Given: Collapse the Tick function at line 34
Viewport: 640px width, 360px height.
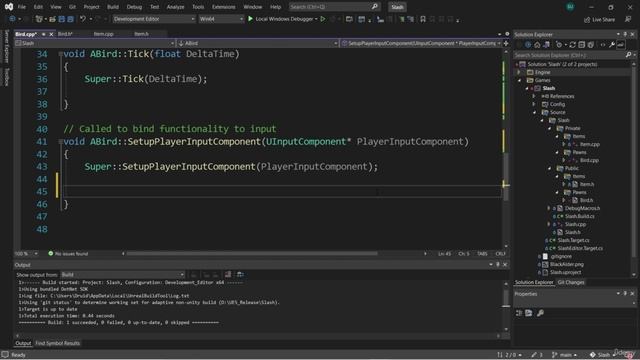Looking at the screenshot, I should coord(60,54).
